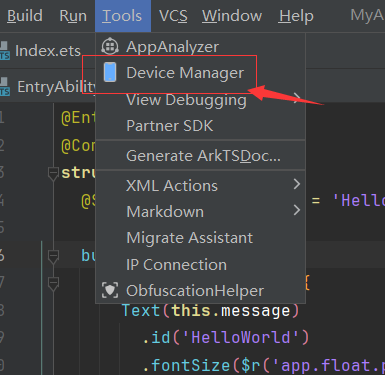
Task: Switch to the Index.ets tab
Action: 47,51
